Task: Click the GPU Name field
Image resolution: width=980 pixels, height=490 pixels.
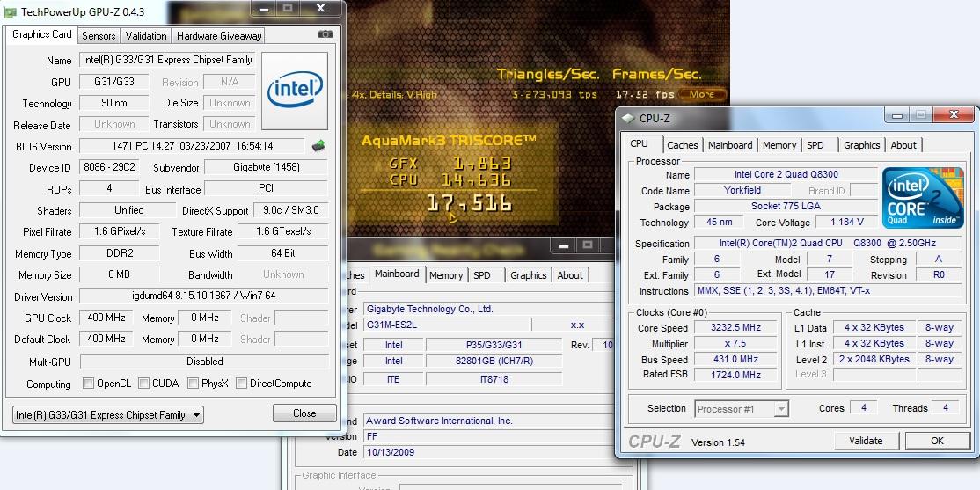Action: [167, 60]
